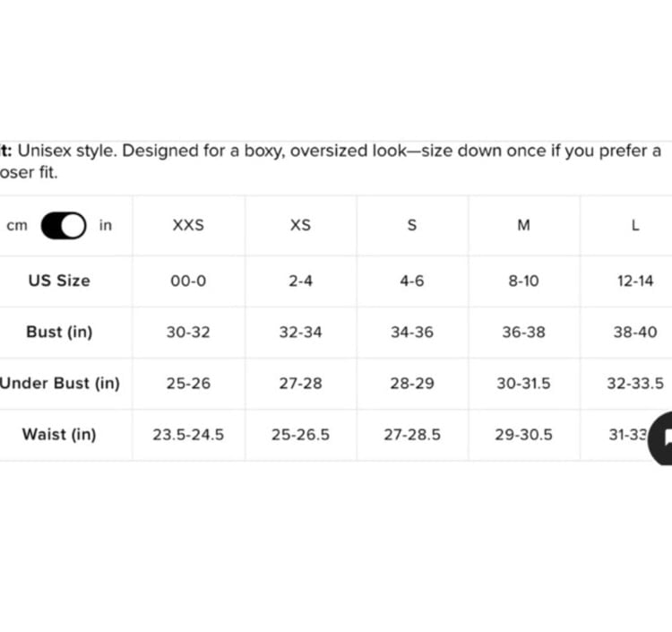Click the XXS size column header
The width and height of the screenshot is (672, 632).
188,225
